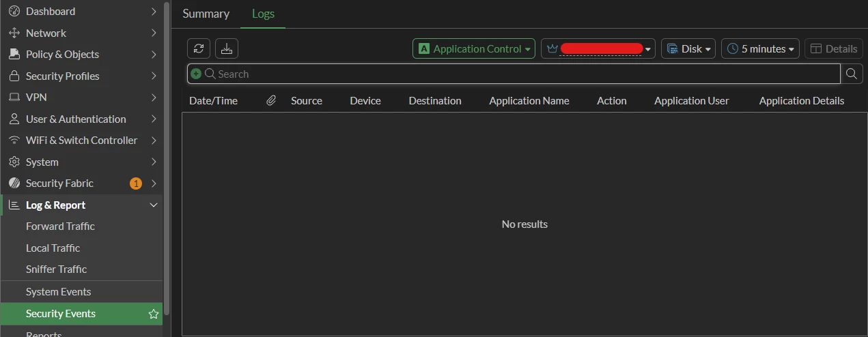Click the Security Fabric menu label
This screenshot has width=868, height=337.
pos(59,184)
